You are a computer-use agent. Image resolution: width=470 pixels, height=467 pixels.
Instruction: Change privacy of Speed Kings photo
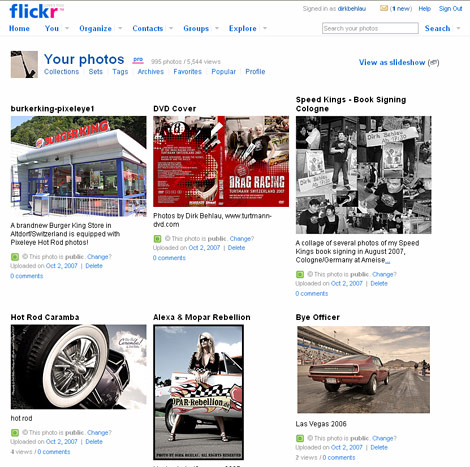pos(384,274)
